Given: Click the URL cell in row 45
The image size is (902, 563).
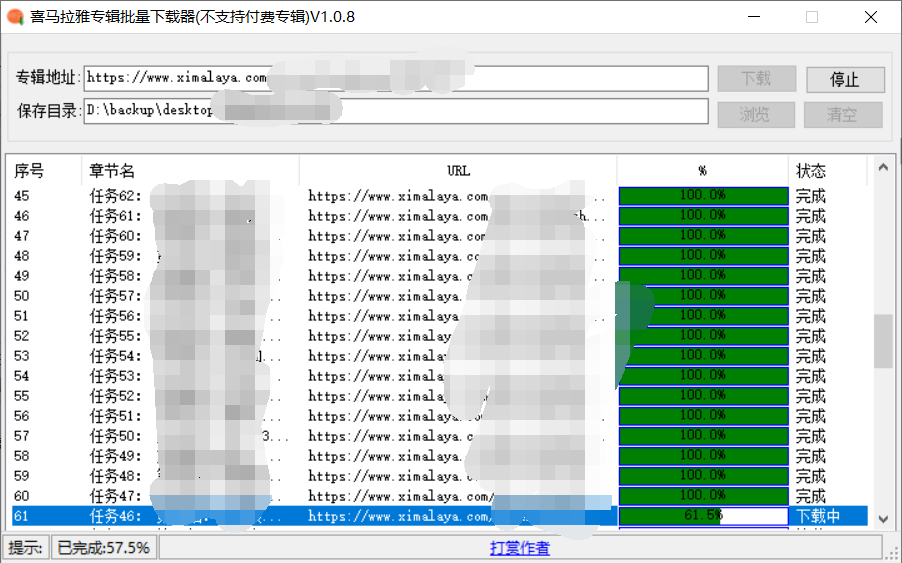Looking at the screenshot, I should pyautogui.click(x=458, y=196).
